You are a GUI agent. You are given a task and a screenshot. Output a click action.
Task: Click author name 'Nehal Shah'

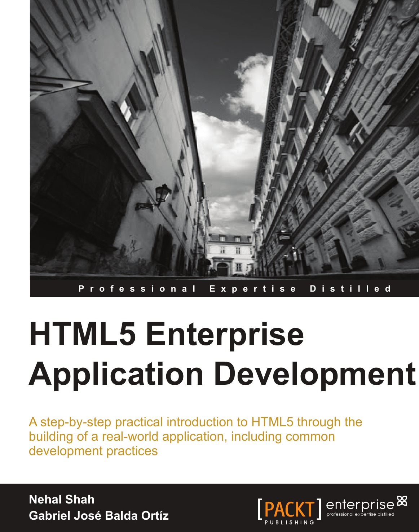click(62, 500)
